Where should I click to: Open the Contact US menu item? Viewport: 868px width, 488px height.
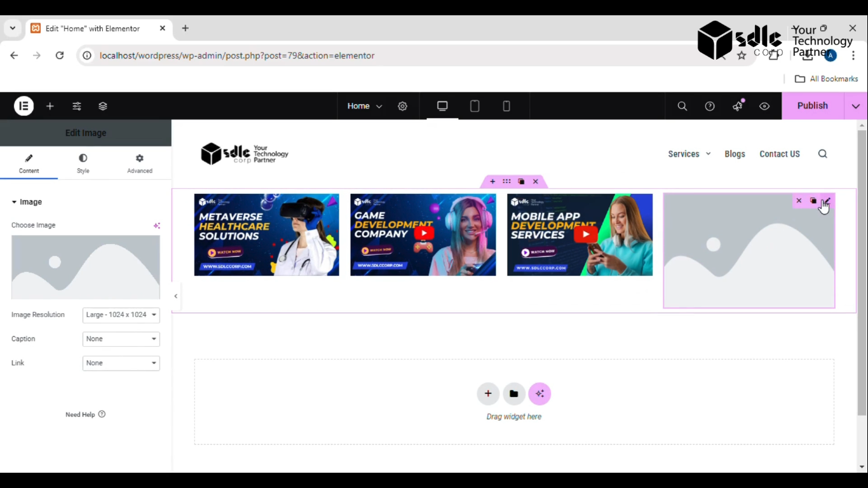(x=780, y=154)
